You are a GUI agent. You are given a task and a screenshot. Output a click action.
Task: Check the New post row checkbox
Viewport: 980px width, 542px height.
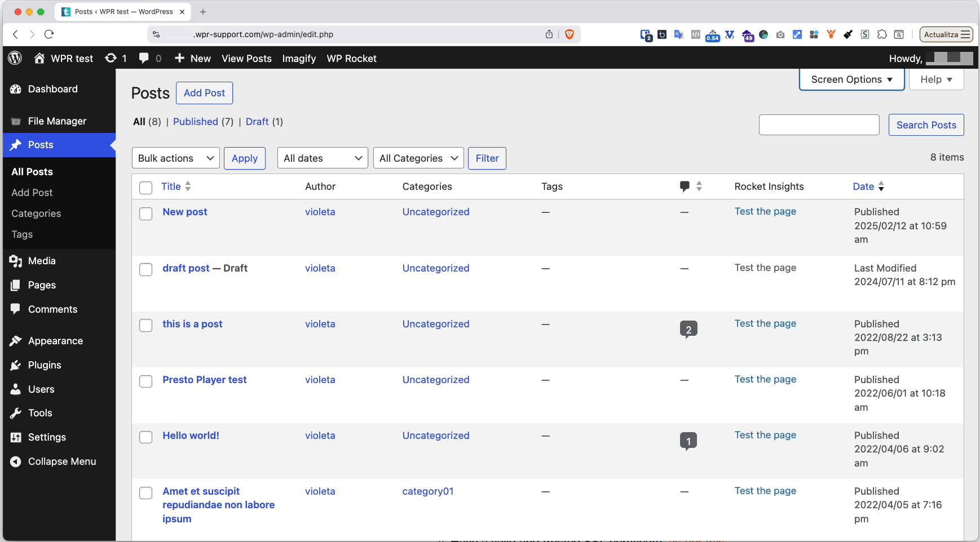coord(145,214)
